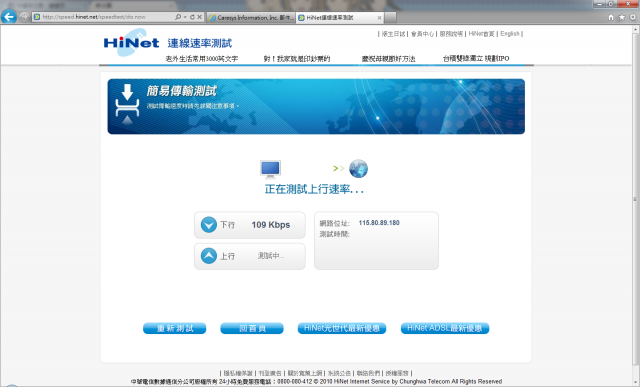
Task: Open the HiNet首頁 header link
Action: click(481, 34)
